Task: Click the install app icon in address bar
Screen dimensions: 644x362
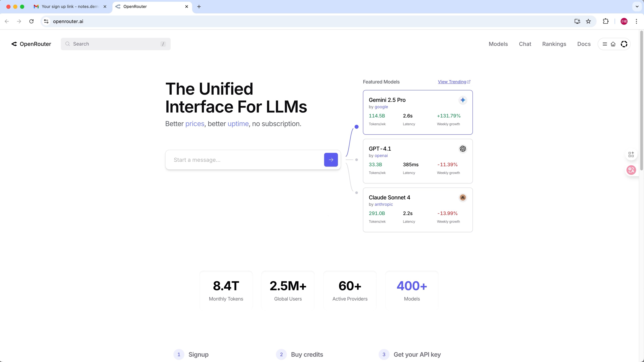Action: click(577, 21)
